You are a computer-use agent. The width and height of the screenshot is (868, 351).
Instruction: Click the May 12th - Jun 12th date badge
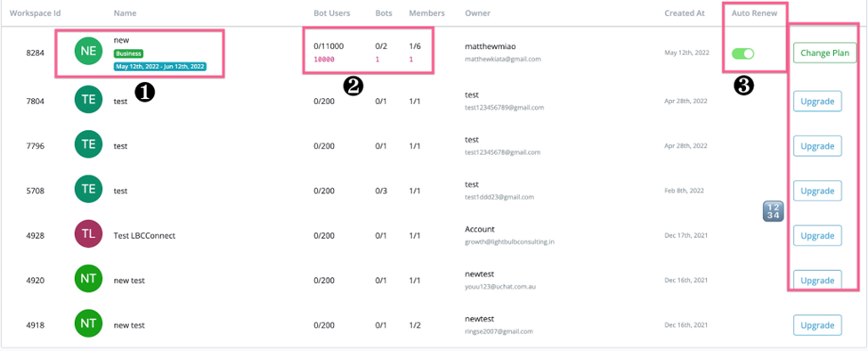pos(160,67)
